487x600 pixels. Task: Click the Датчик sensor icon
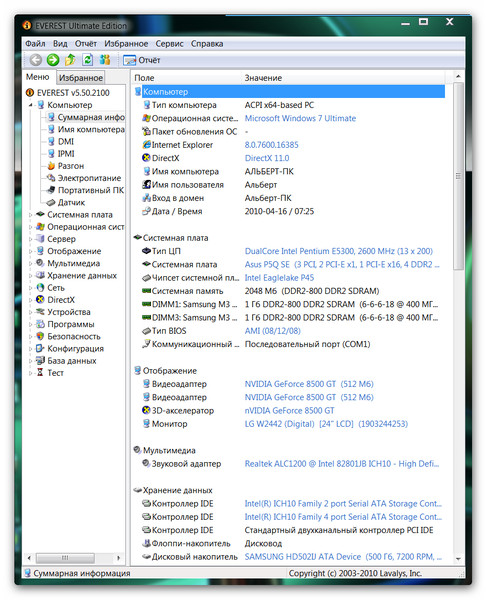51,202
